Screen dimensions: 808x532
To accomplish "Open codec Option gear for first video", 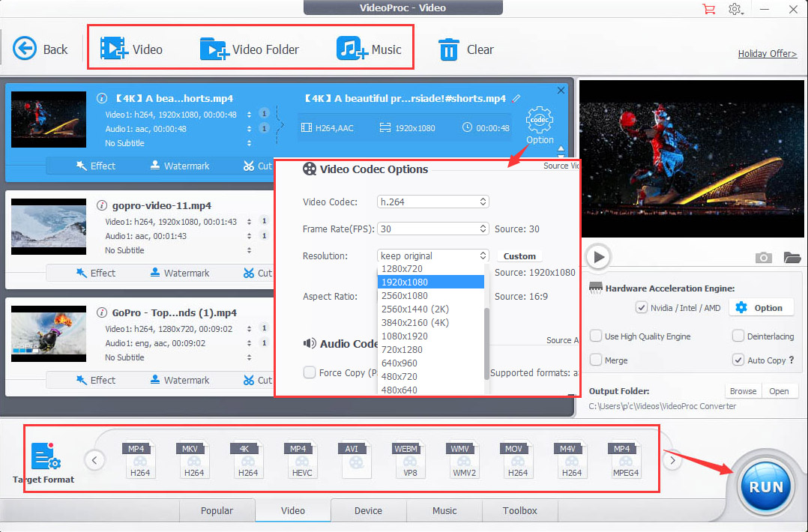I will click(x=540, y=119).
